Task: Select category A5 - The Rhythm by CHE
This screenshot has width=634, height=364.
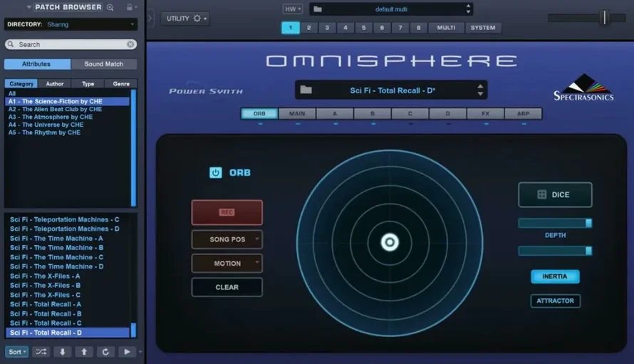Action: 44,132
